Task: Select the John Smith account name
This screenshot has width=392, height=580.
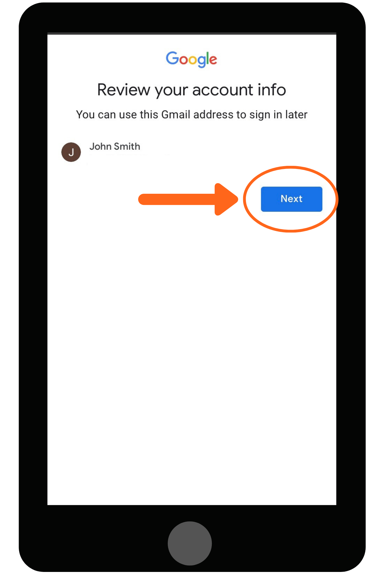Action: click(115, 146)
